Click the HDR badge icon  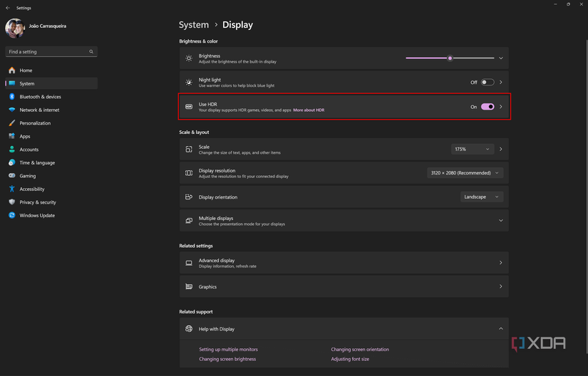[x=189, y=107]
